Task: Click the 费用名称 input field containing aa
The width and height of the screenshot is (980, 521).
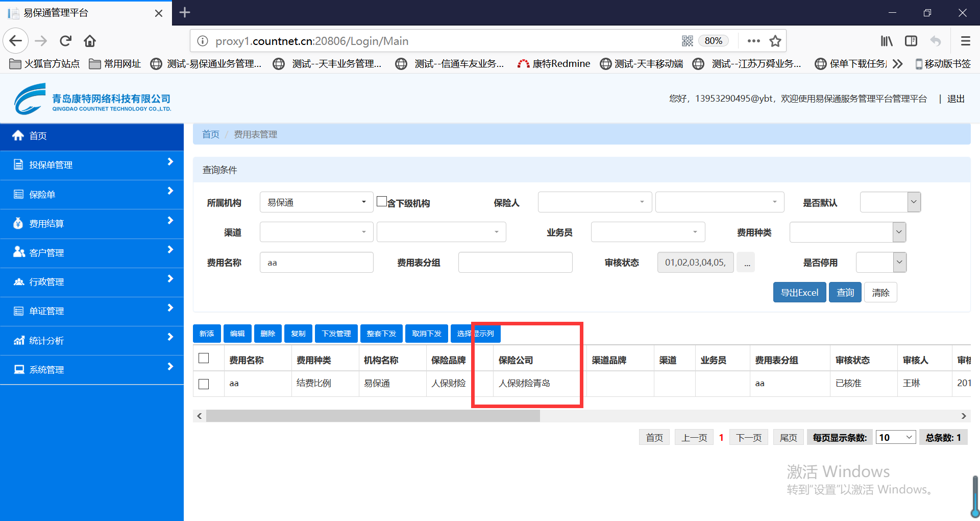Action: [x=316, y=263]
